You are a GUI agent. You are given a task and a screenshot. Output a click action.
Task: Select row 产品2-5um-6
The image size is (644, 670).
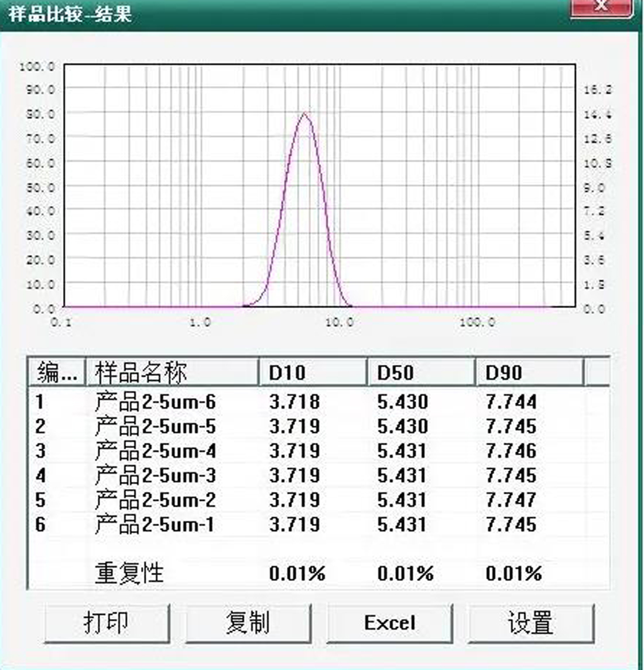318,402
